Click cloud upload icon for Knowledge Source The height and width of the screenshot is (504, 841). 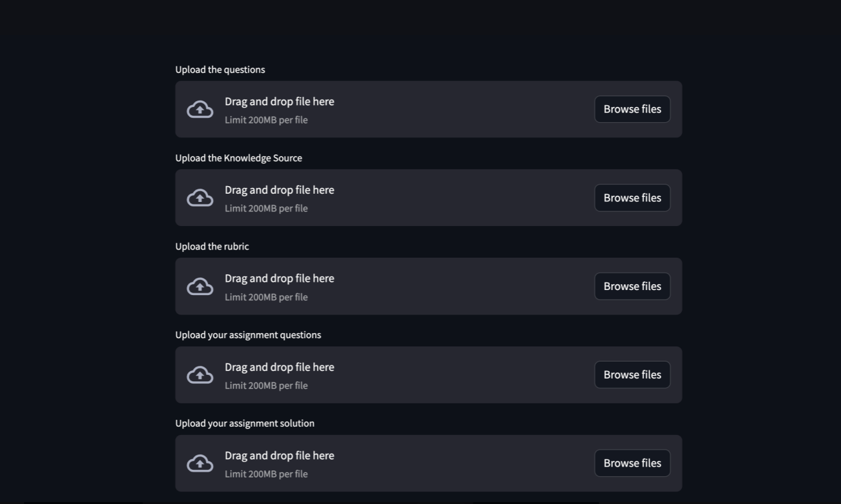tap(200, 198)
